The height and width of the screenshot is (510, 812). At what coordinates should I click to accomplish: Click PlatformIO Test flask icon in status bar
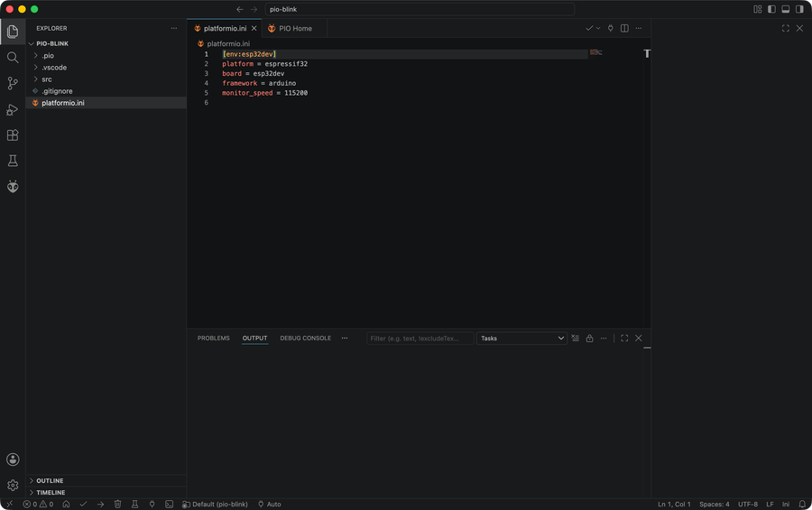[134, 505]
